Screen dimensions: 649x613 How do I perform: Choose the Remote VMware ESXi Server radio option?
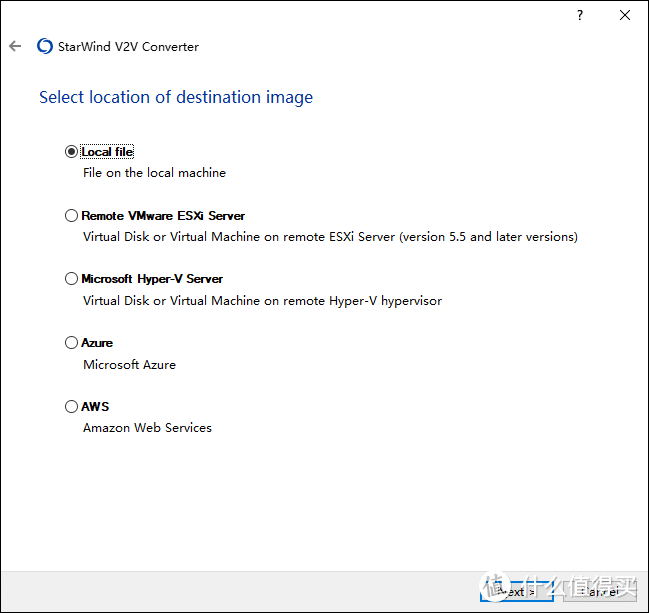tap(71, 215)
